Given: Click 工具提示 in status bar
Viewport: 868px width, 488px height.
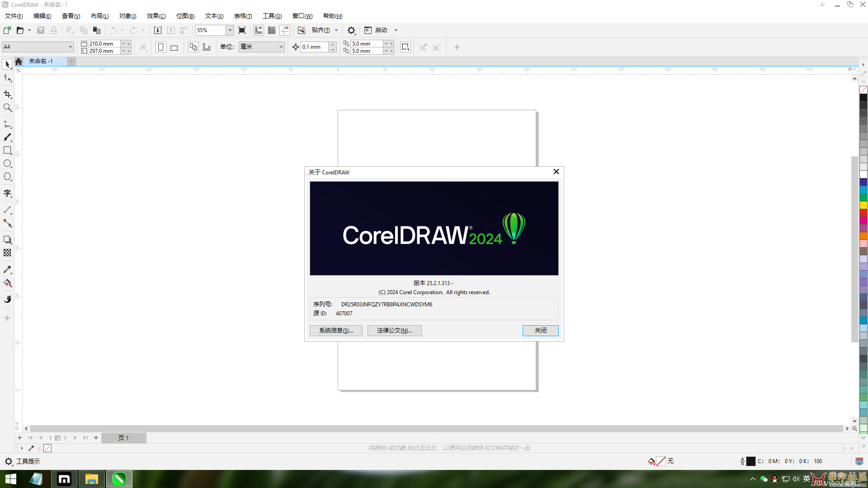Looking at the screenshot, I should pos(28,461).
